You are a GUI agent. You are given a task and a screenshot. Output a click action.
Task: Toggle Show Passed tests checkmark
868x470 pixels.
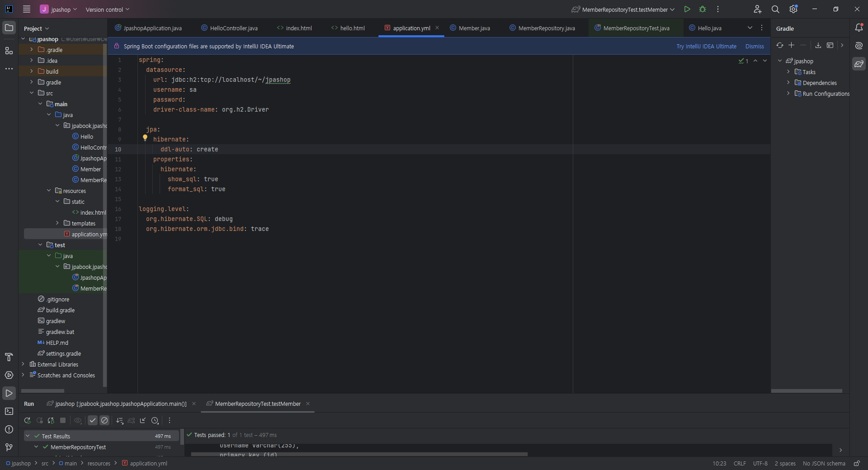click(93, 420)
